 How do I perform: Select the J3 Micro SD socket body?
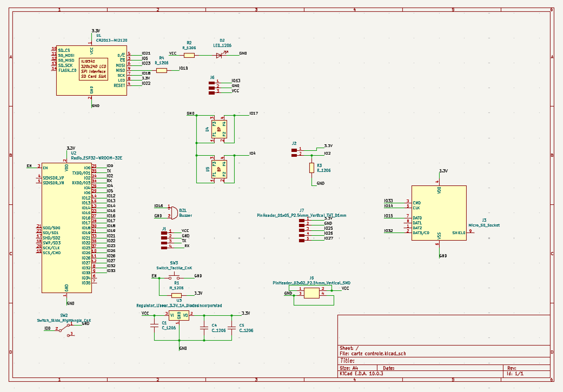(439, 213)
